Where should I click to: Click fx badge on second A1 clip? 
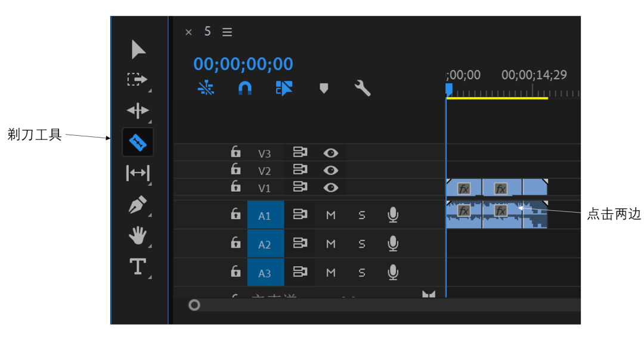[x=500, y=211]
